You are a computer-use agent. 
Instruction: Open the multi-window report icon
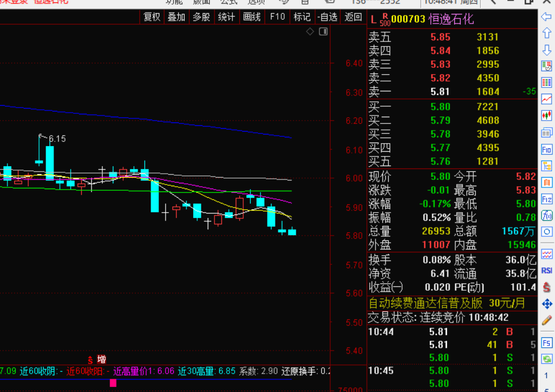[x=546, y=133]
